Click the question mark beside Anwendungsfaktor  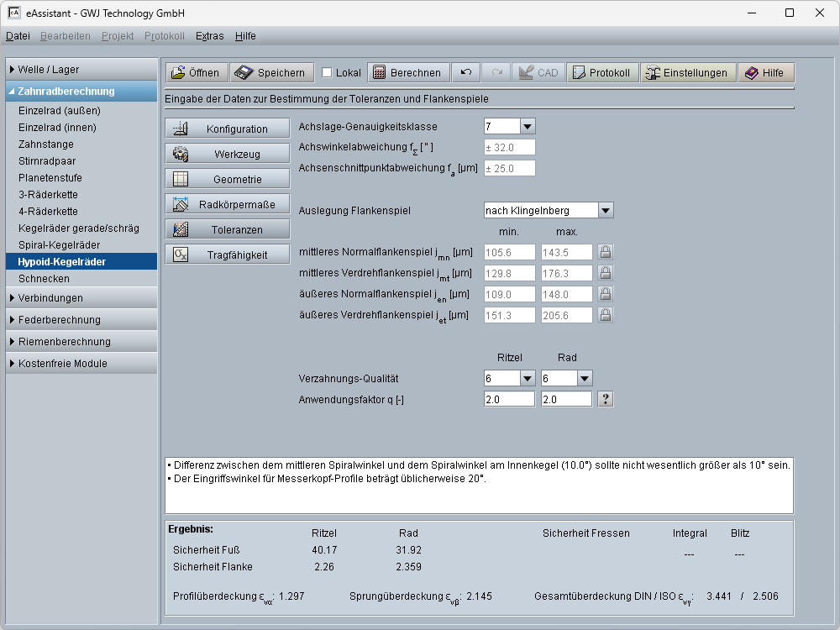pos(605,400)
